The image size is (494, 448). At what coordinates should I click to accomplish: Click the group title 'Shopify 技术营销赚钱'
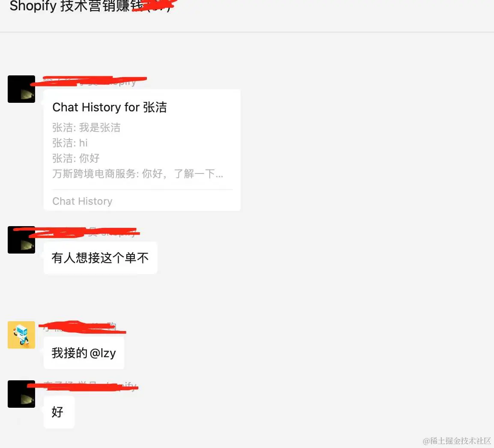[77, 6]
